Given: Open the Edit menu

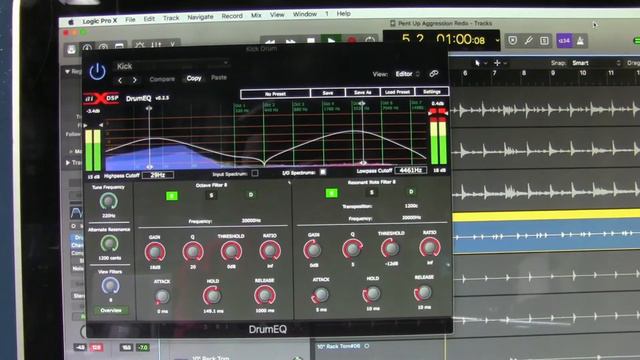Looking at the screenshot, I should (x=149, y=19).
